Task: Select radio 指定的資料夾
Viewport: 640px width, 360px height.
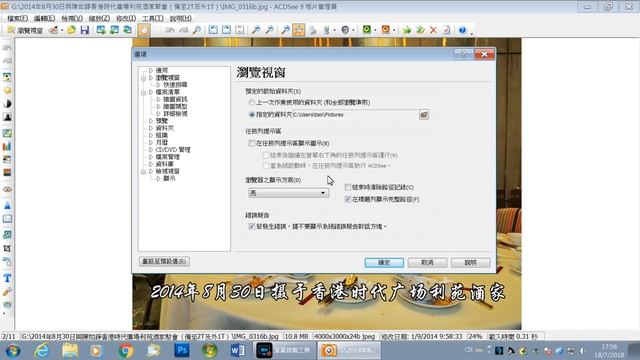Action: click(252, 115)
